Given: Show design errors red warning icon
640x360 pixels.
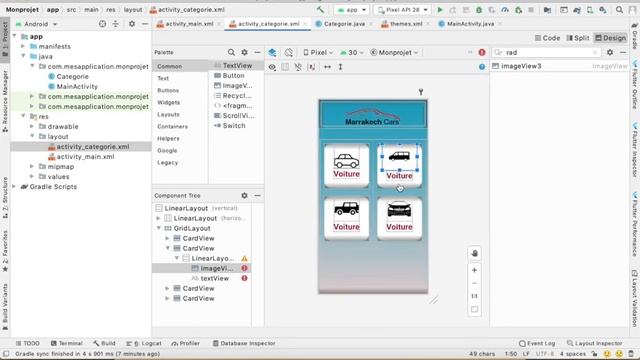Looking at the screenshot, I should [x=482, y=52].
